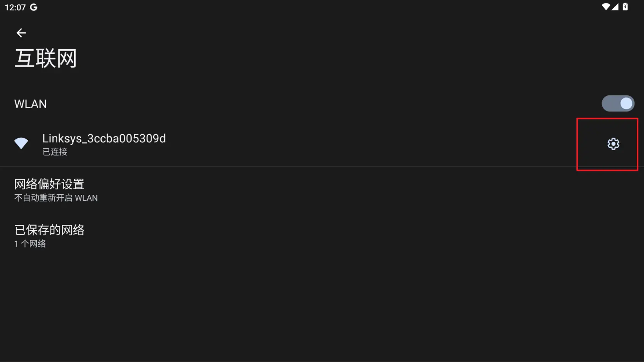Open 已保存的网络 list

(x=49, y=230)
